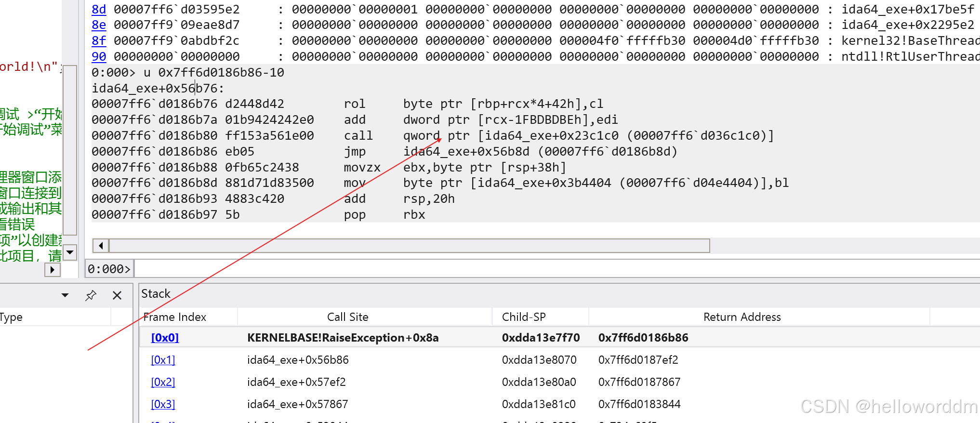Image resolution: width=980 pixels, height=423 pixels.
Task: Click kernel32!BaseThread symbol text
Action: tap(911, 40)
